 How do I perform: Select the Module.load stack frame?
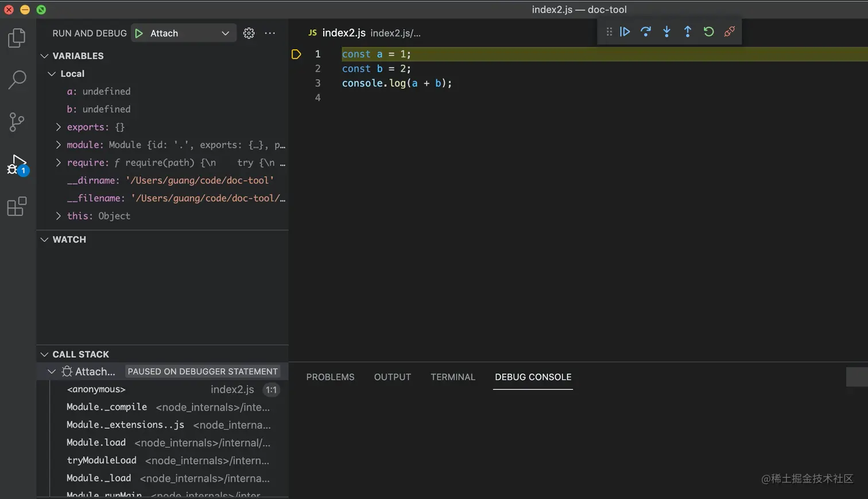click(162, 443)
